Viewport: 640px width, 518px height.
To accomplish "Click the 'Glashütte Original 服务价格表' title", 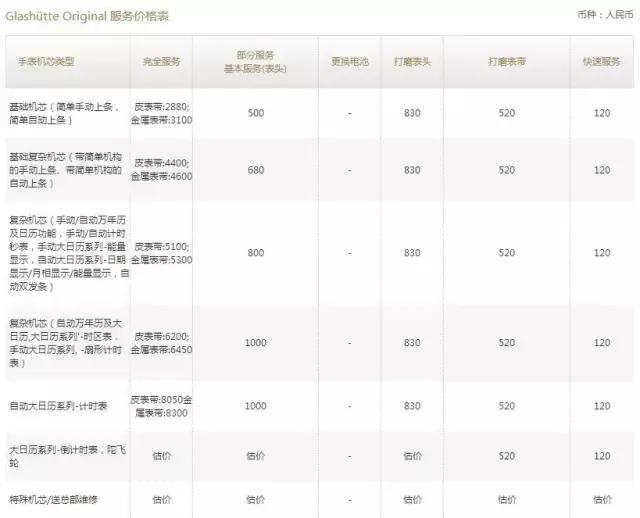I will [87, 16].
